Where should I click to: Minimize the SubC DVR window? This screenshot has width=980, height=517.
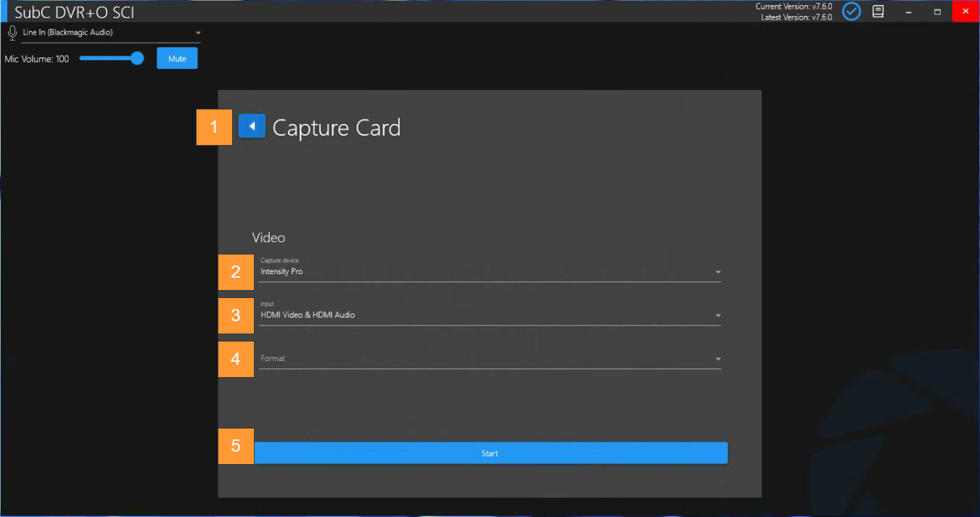point(908,12)
